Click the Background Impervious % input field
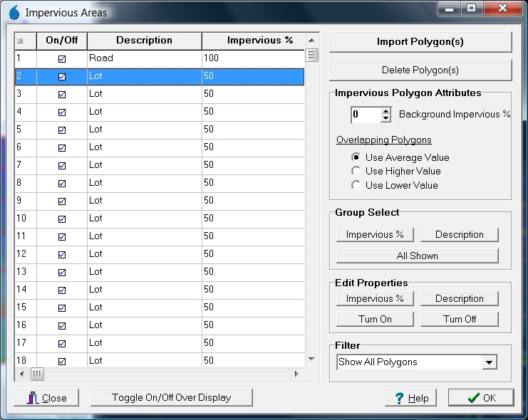Screen dimensions: 528x420 pyautogui.click(x=366, y=115)
